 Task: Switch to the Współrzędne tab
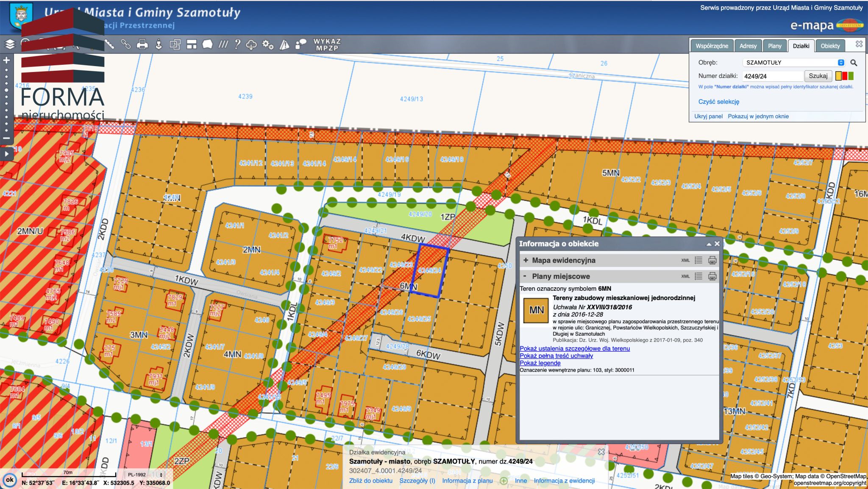coord(712,46)
